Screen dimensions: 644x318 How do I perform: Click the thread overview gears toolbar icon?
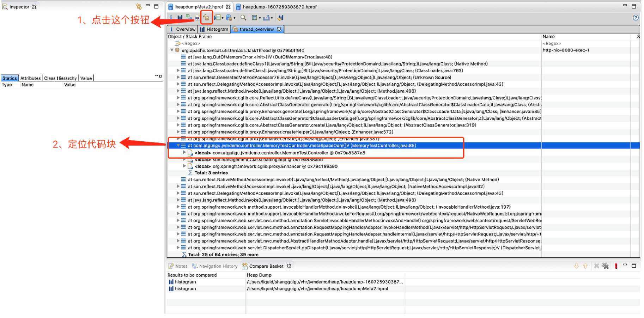pos(206,18)
